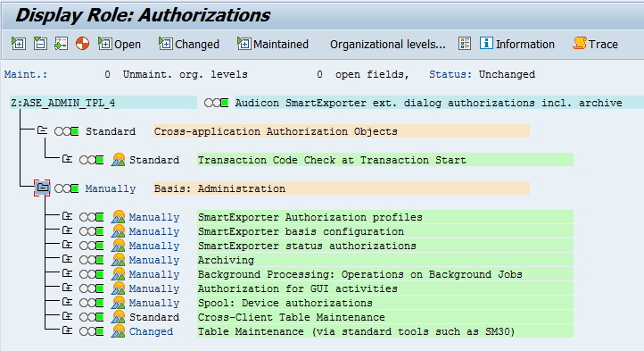This screenshot has height=351, width=644.
Task: Expand Background Processing Operations node
Action: (68, 273)
